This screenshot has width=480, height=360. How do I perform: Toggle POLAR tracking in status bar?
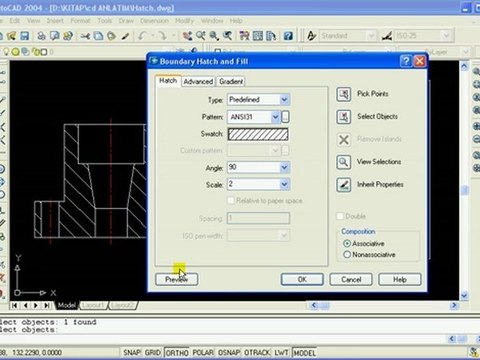point(203,352)
